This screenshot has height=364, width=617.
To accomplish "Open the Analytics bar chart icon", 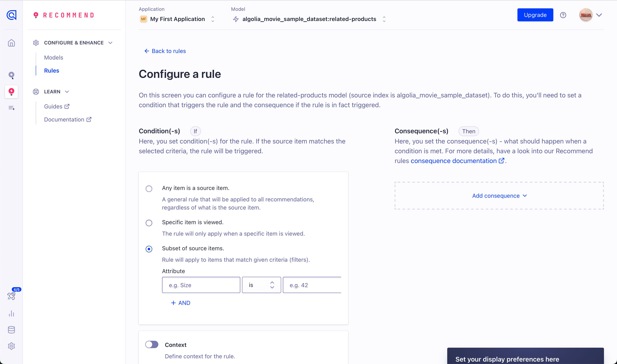I will coord(11,313).
